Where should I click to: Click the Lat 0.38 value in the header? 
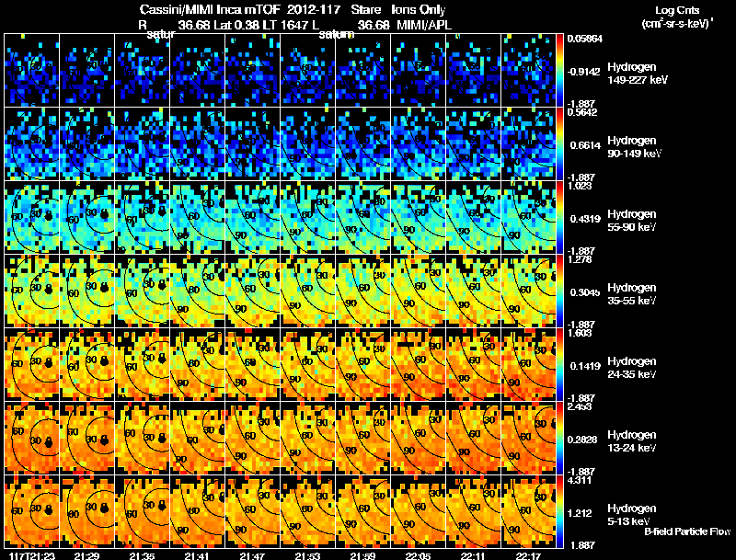click(237, 25)
